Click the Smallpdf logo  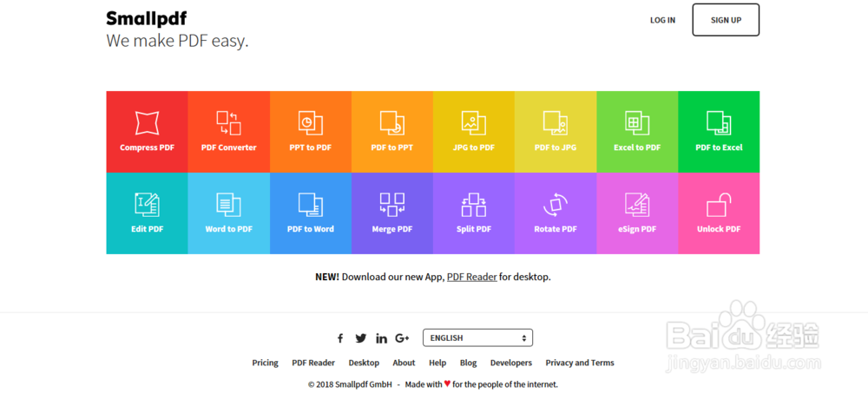146,19
